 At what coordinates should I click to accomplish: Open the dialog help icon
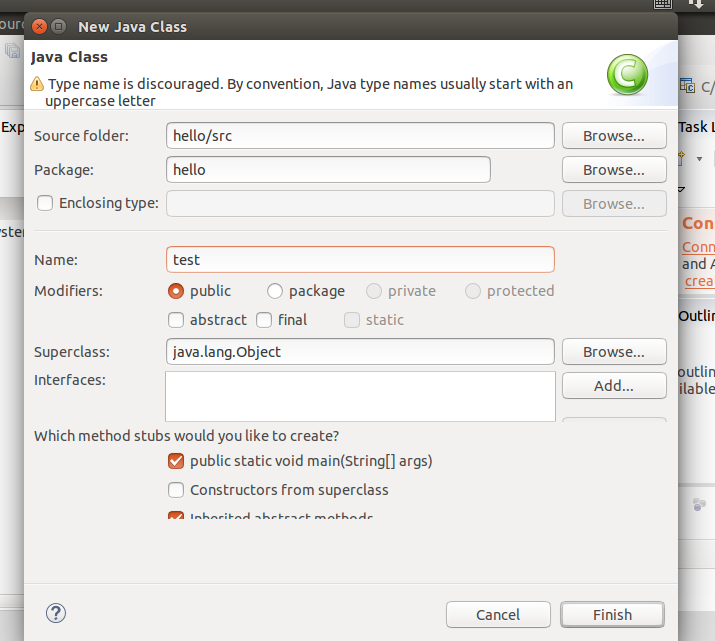[x=56, y=613]
